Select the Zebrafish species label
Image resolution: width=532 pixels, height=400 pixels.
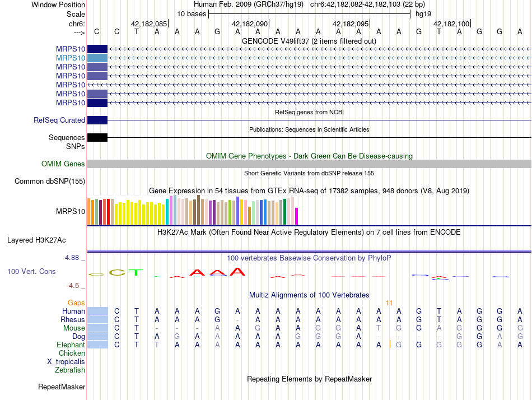click(x=69, y=370)
